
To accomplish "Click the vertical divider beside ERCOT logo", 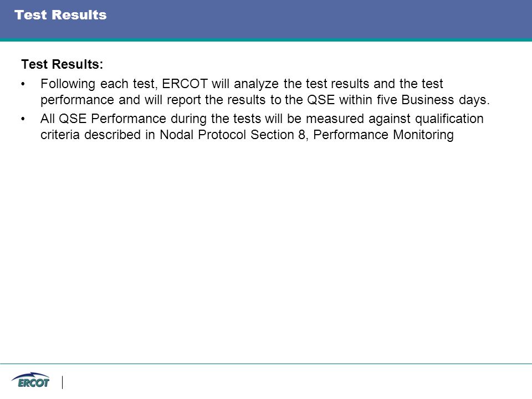I will click(63, 382).
